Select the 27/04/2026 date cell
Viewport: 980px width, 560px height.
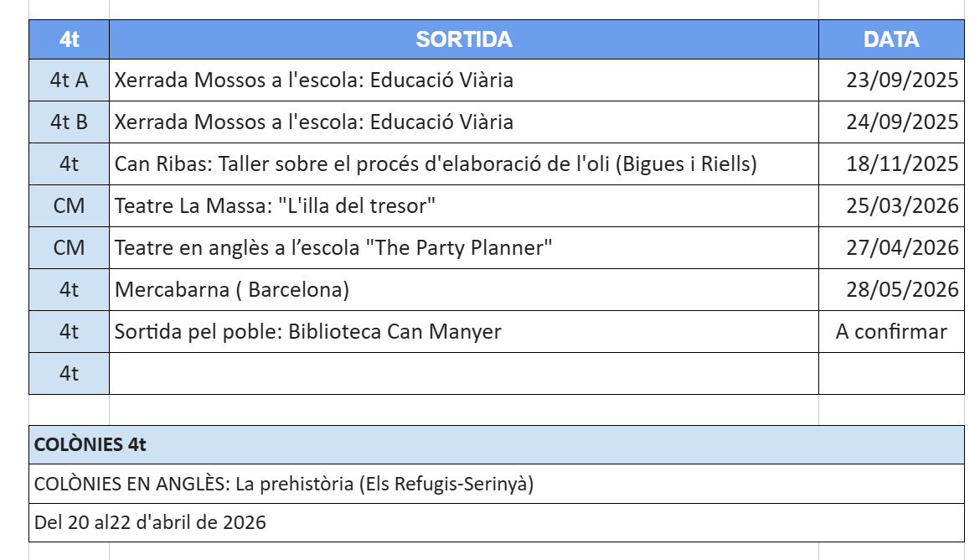tap(891, 248)
